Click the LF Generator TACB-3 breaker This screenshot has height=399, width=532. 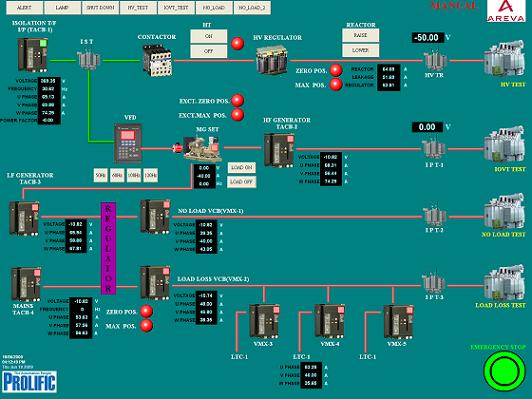(24, 218)
